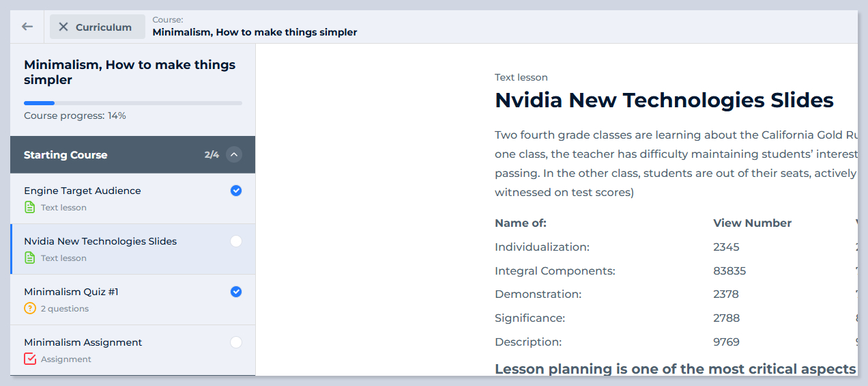This screenshot has width=868, height=386.
Task: Toggle completion check for Engine Target Audience
Action: (236, 191)
